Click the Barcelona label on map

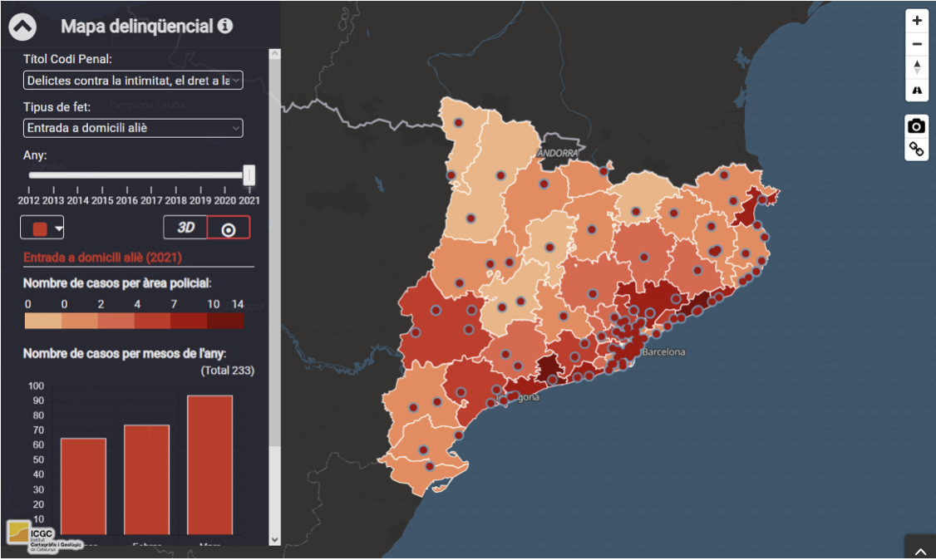coord(663,352)
